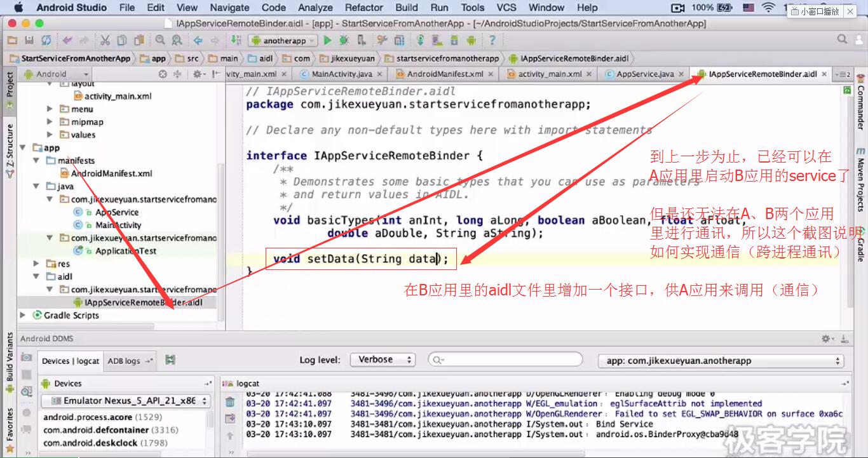The width and height of the screenshot is (868, 458).
Task: Click the Synchronize toolbar icon
Action: point(46,40)
